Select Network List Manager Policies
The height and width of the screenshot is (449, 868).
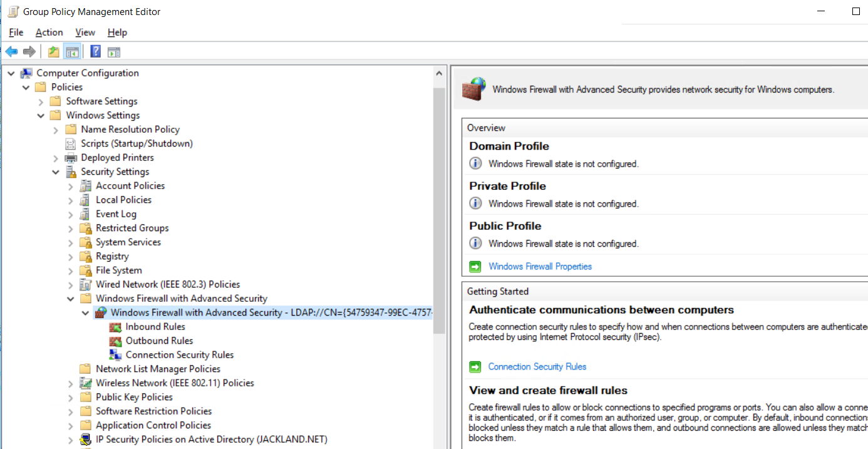click(x=158, y=369)
